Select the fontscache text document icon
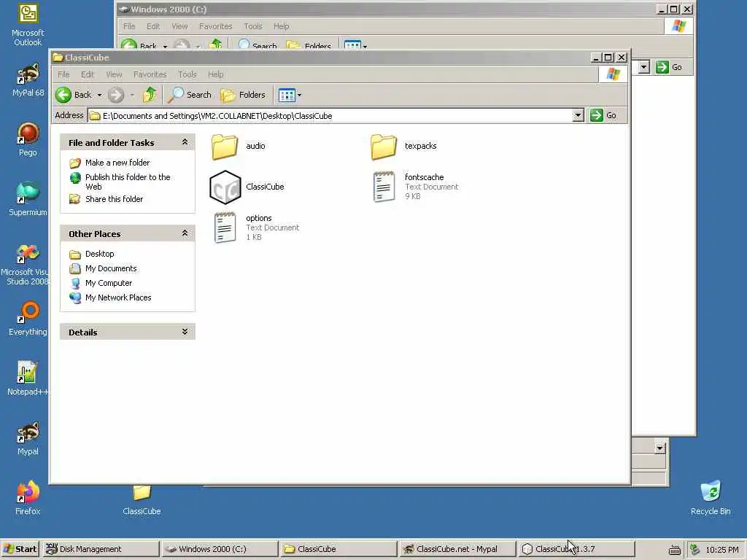 (384, 187)
